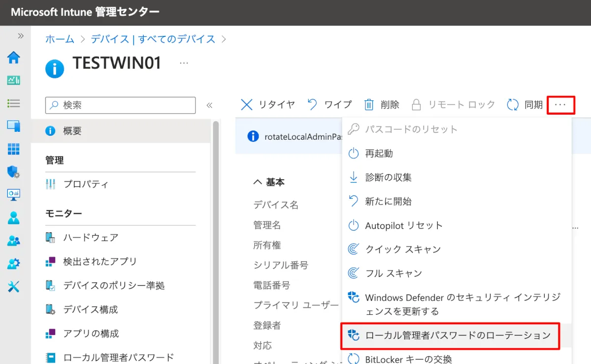Click info icon in rotateLocalAdminPassword banner
591x364 pixels.
253,136
